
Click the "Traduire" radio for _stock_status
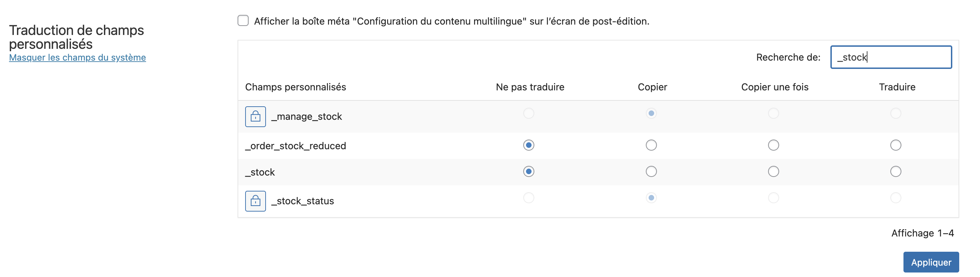[x=896, y=198]
